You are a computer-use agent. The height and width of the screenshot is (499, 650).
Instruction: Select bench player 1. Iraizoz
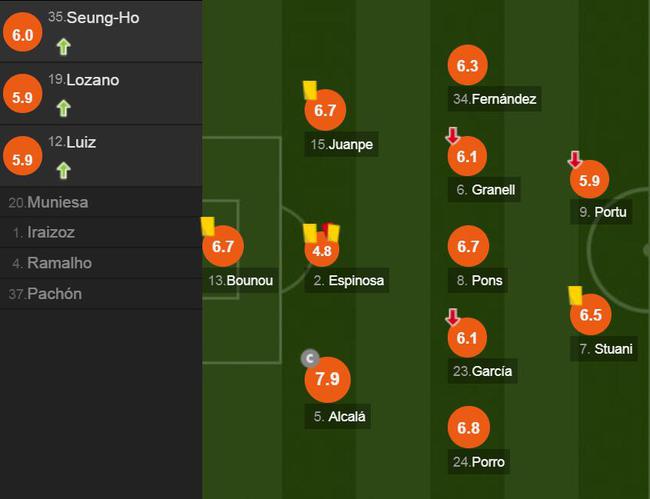(101, 233)
